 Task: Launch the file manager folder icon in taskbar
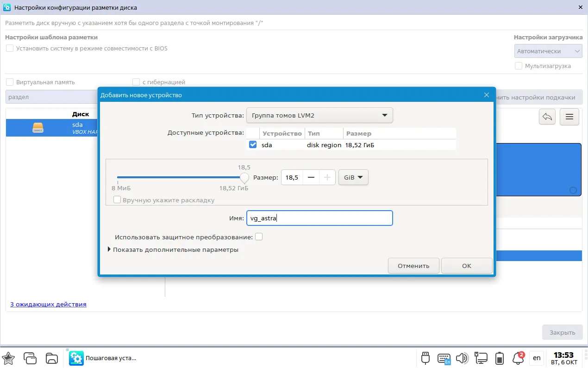pyautogui.click(x=51, y=358)
